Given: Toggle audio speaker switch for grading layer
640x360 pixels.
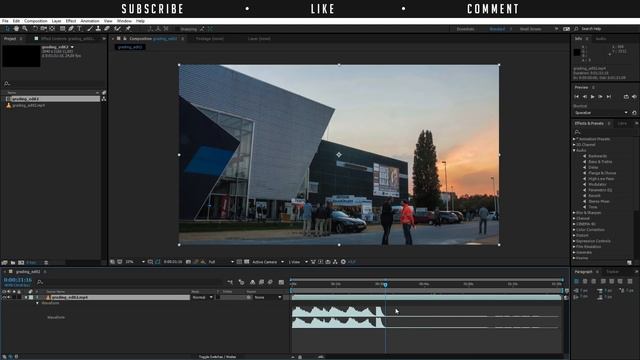Looking at the screenshot, I should [x=9, y=297].
